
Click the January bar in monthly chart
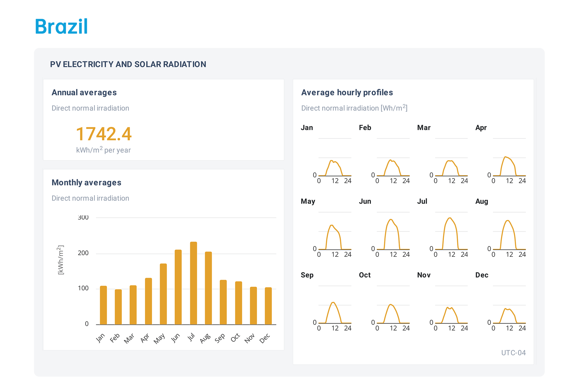(x=103, y=305)
